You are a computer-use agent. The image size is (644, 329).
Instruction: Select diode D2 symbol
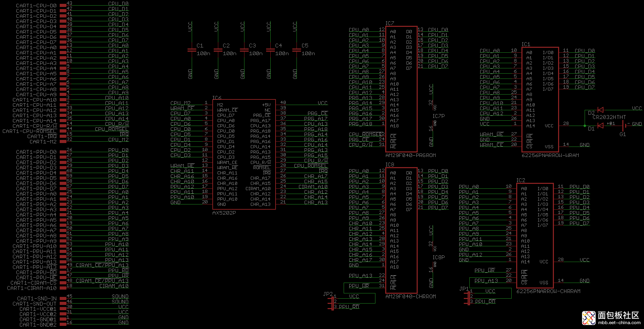click(600, 110)
